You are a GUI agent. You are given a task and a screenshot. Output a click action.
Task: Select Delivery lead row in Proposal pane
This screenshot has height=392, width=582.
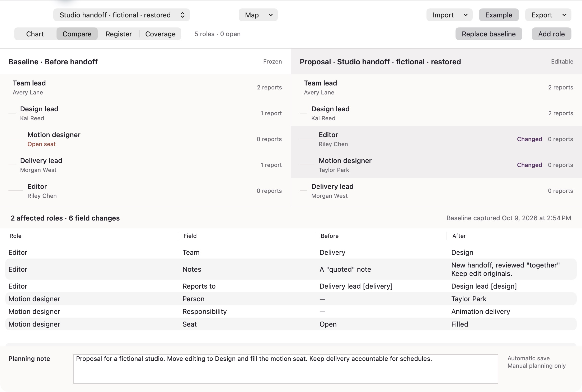(436, 191)
